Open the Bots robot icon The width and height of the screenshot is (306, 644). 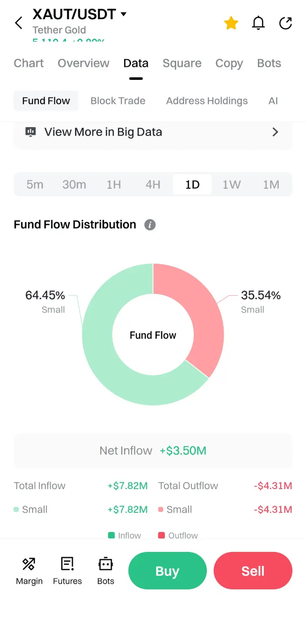(106, 565)
